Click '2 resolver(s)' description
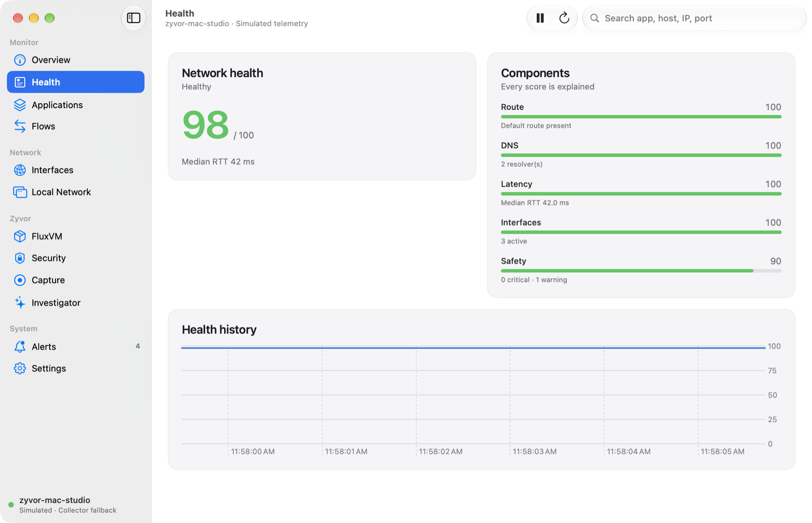This screenshot has height=523, width=812. [x=521, y=164]
